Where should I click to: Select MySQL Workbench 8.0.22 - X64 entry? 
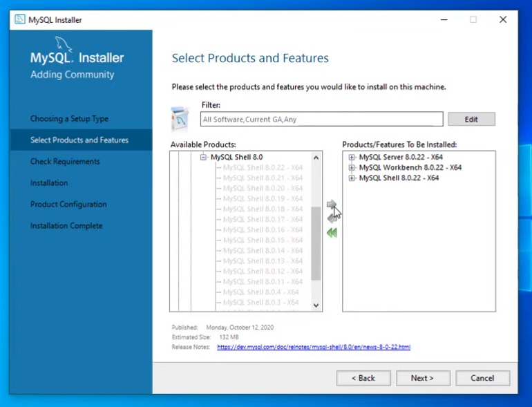click(410, 167)
